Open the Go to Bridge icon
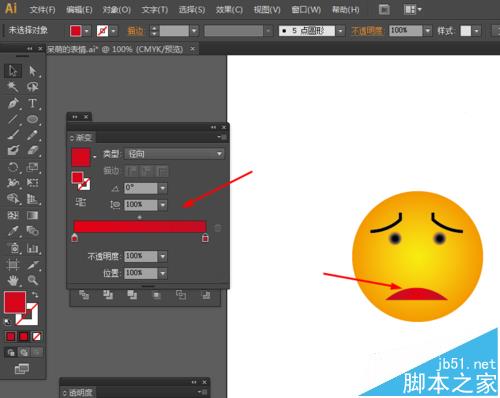Viewport: 500px width, 398px height. (x=384, y=10)
